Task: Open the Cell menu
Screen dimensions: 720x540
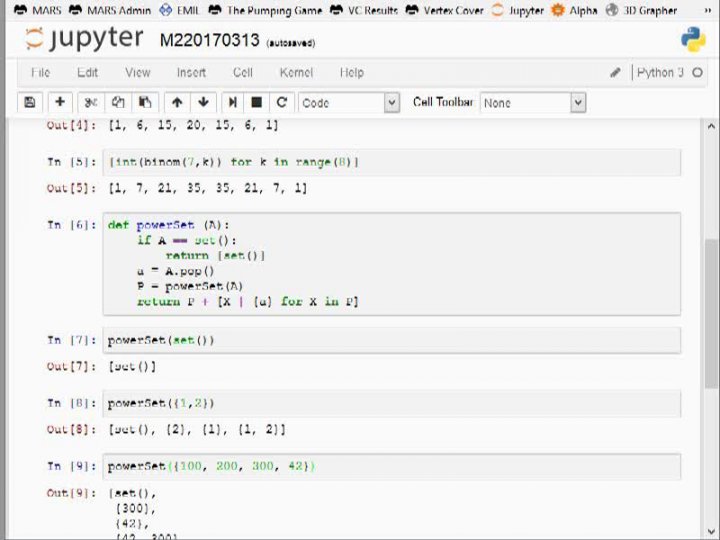Action: (243, 73)
